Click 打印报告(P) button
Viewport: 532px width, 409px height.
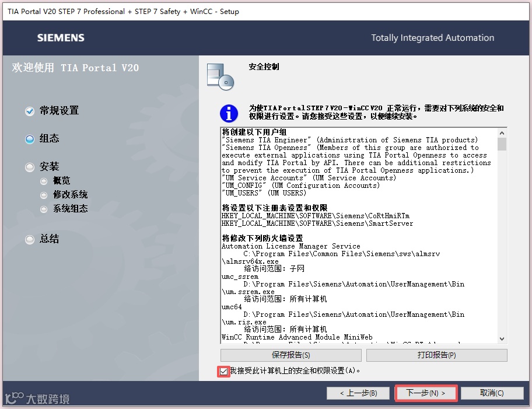click(x=437, y=355)
